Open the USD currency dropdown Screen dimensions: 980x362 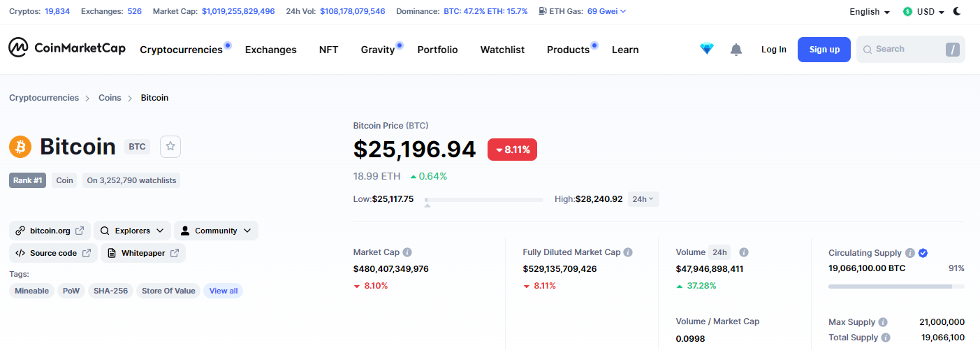930,12
